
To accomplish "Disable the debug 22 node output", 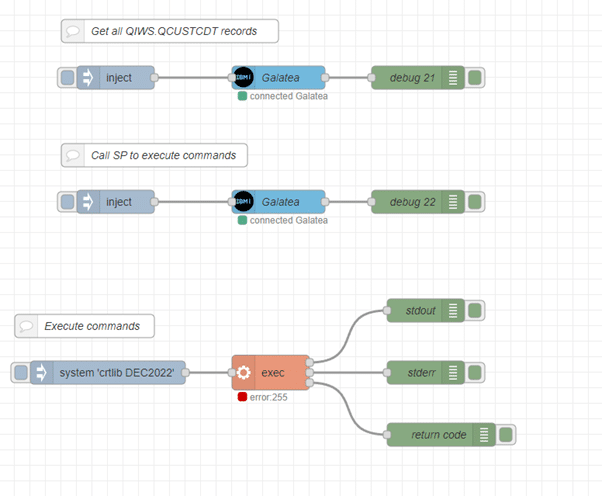I will click(475, 201).
